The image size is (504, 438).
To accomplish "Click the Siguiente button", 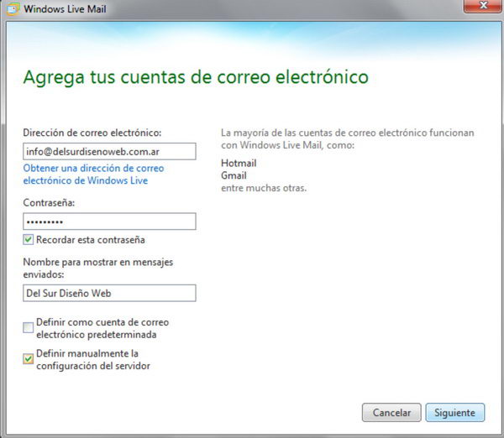I will coord(454,413).
